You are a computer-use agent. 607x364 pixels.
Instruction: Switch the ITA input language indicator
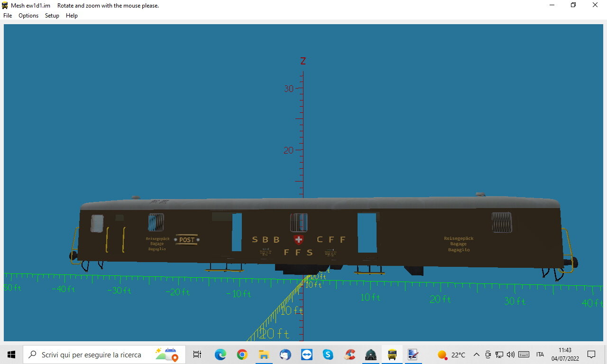pos(540,355)
